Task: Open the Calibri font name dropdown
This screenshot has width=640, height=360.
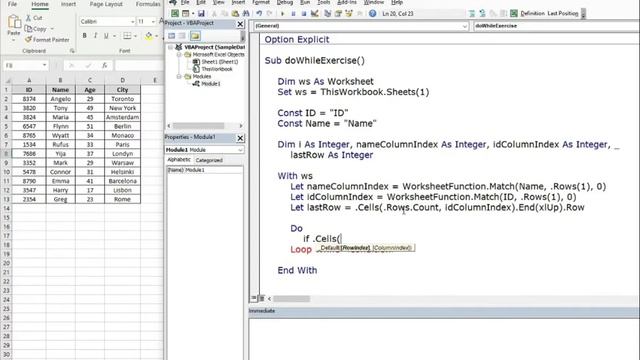Action: tap(133, 21)
